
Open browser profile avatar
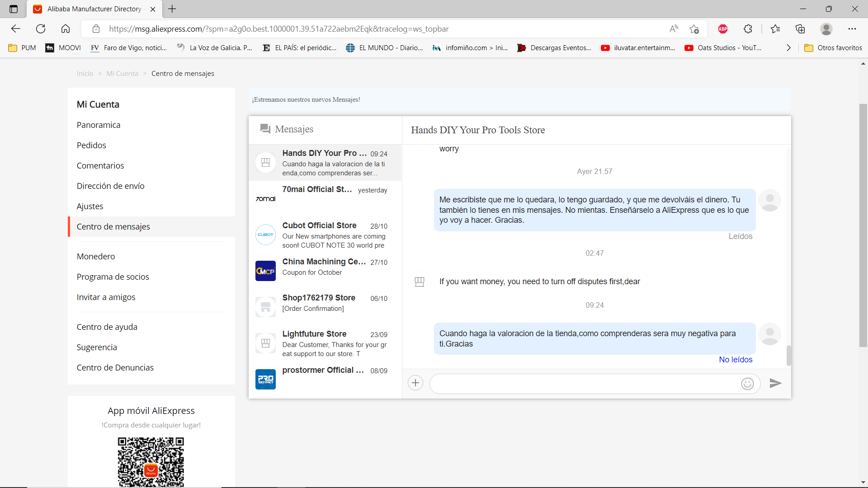[826, 29]
